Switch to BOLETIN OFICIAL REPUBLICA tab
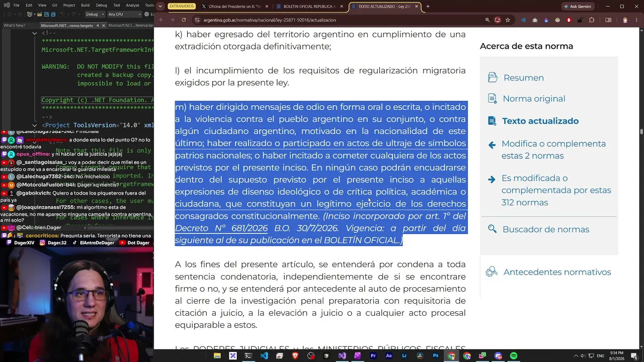The image size is (644, 362). 309,7
